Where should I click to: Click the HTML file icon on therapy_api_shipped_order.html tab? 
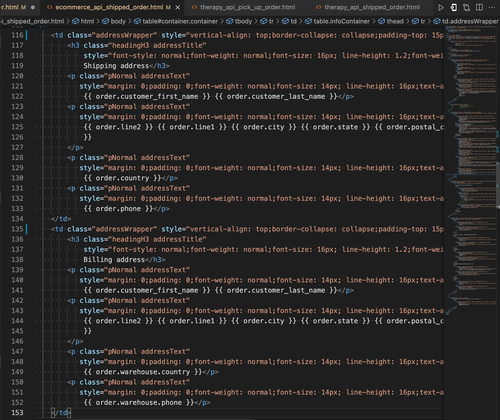[319, 7]
